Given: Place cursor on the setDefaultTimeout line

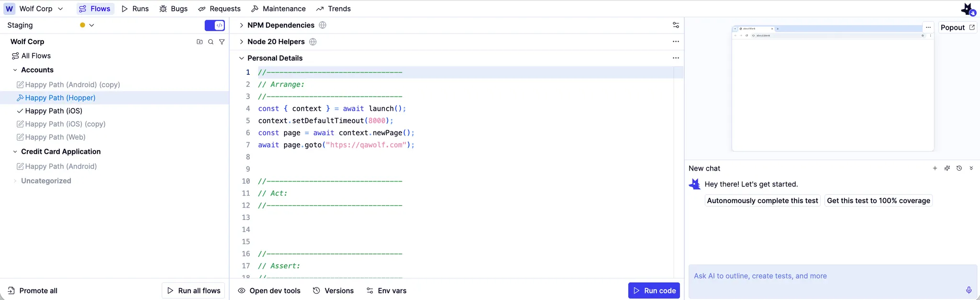Looking at the screenshot, I should click(x=326, y=120).
